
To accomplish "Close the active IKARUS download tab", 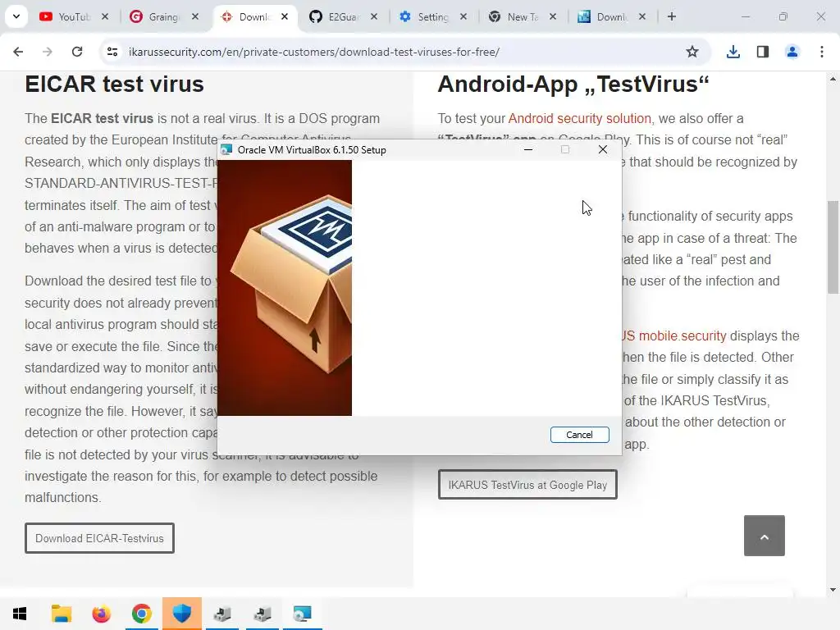I will (x=285, y=16).
